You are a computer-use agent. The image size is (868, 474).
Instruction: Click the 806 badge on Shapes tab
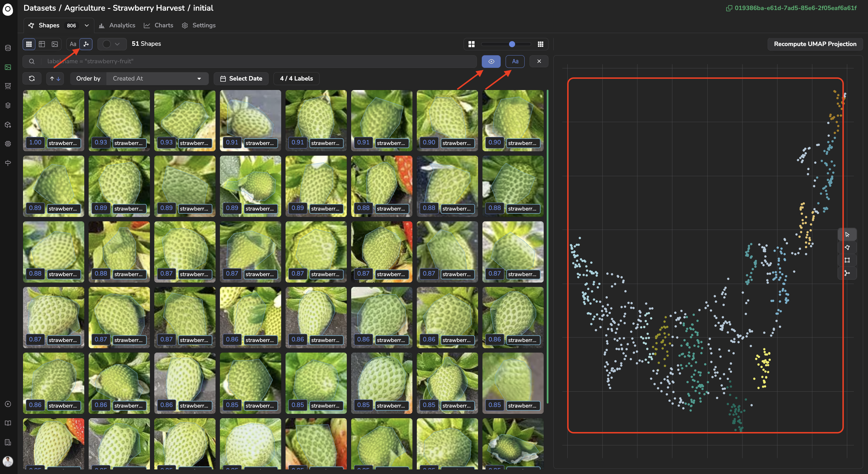[x=71, y=26]
